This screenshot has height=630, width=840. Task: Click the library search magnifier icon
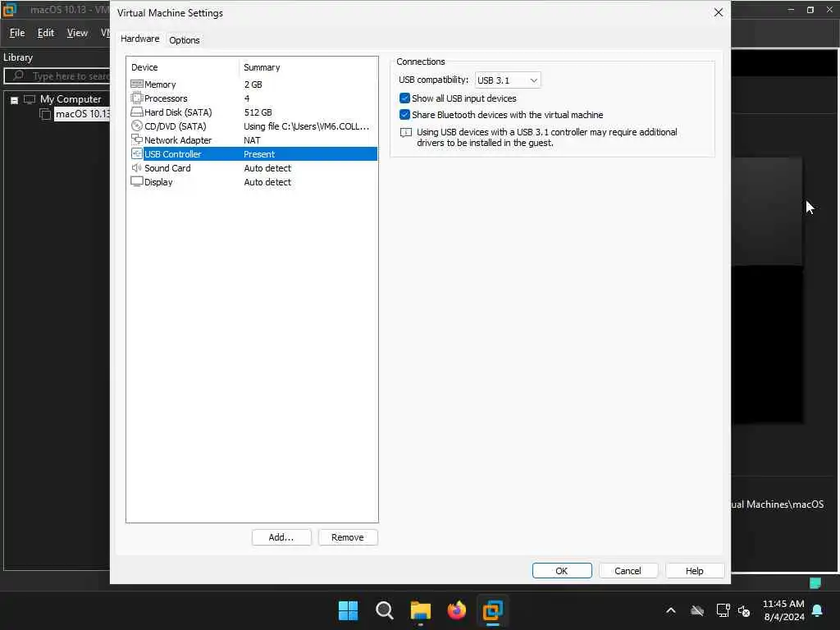pos(19,75)
